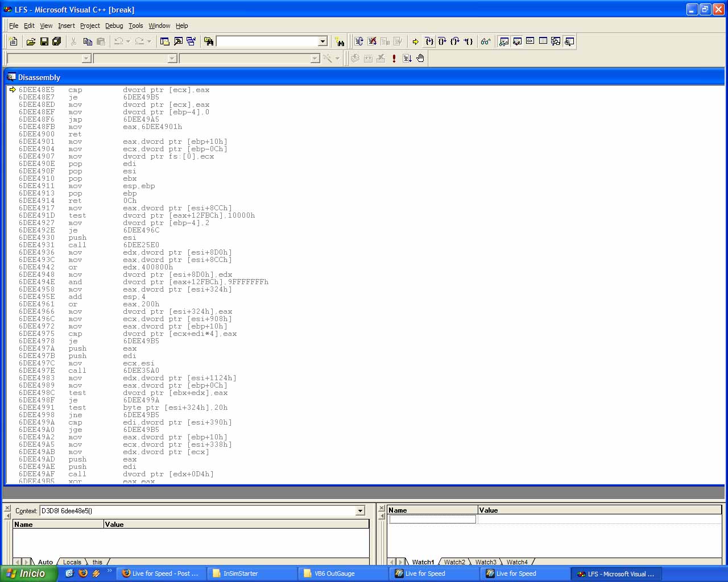This screenshot has height=582, width=728.
Task: Click the Value column header in Watch
Action: (x=599, y=510)
